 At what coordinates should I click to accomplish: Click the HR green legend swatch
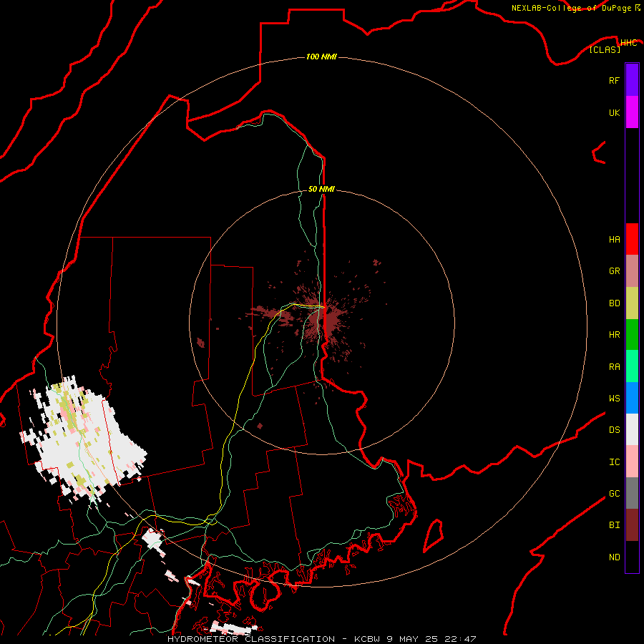(632, 335)
